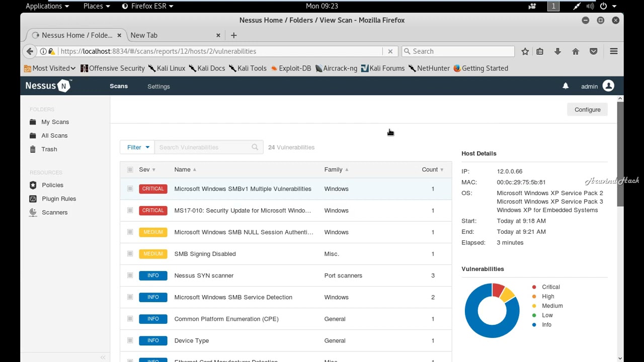This screenshot has width=644, height=362.
Task: Click the My Scans folder icon
Action: pyautogui.click(x=33, y=122)
